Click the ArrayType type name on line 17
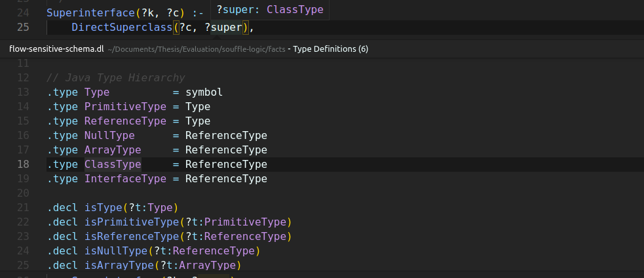This screenshot has height=278, width=644. coord(113,149)
